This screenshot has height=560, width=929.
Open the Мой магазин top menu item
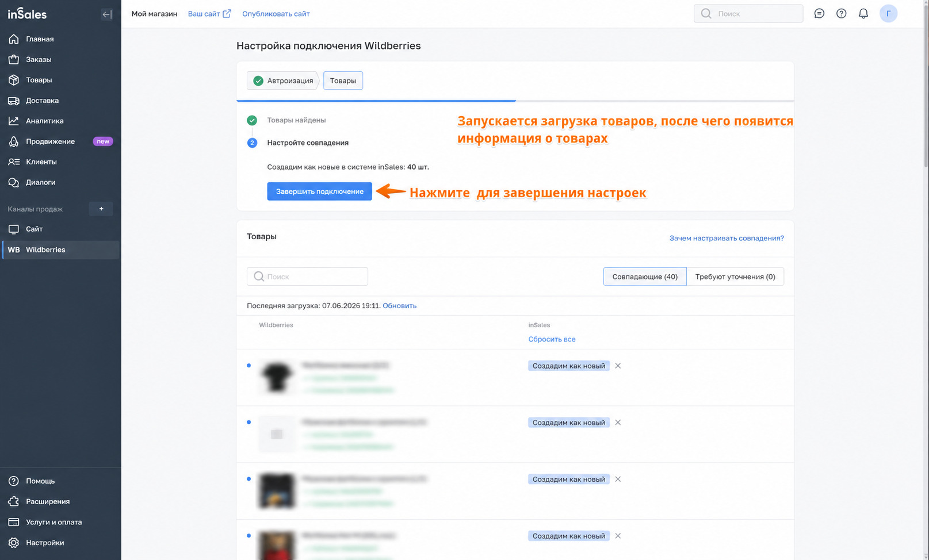pos(154,14)
